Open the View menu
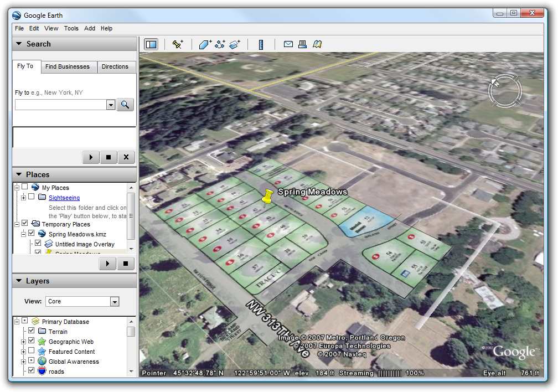Image resolution: width=558 pixels, height=392 pixels. coord(51,28)
